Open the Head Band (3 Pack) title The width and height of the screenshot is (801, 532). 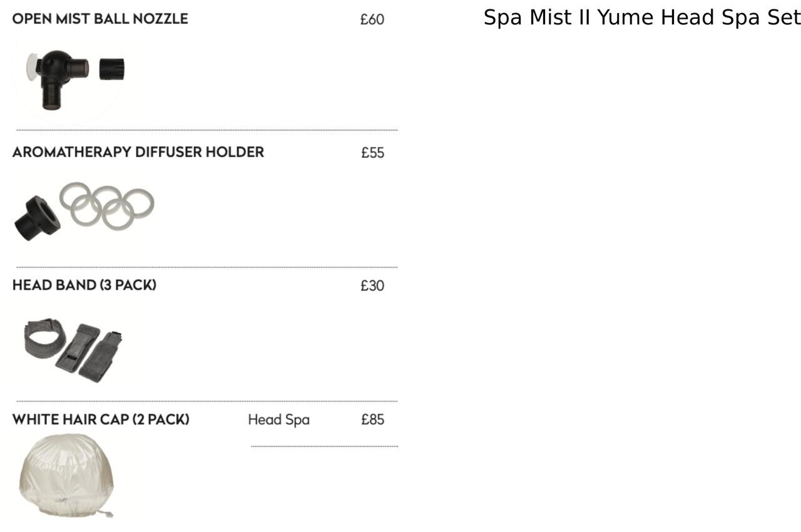coord(84,285)
